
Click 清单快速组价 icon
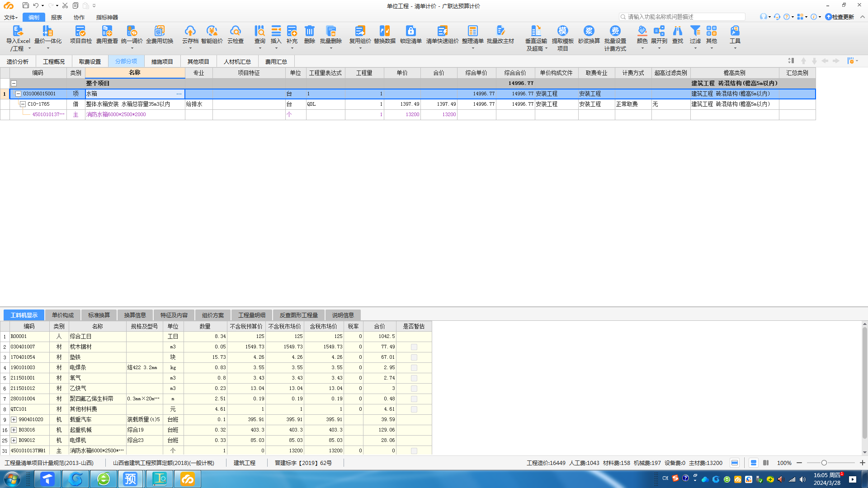pyautogui.click(x=442, y=31)
